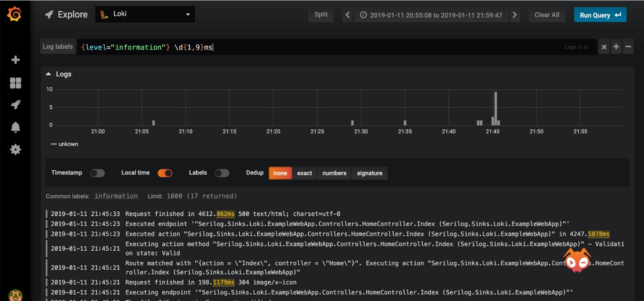This screenshot has height=301, width=644.
Task: Open the Loki datasource dropdown
Action: tap(145, 14)
